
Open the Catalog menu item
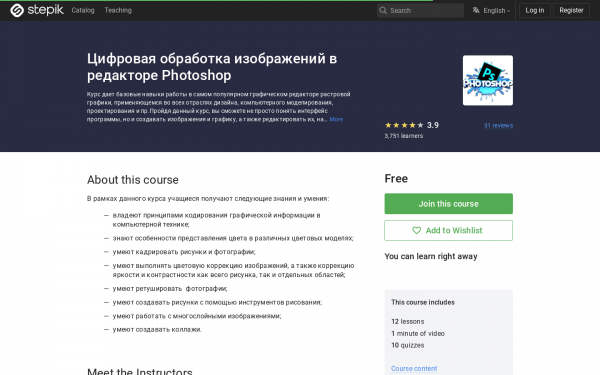point(83,10)
